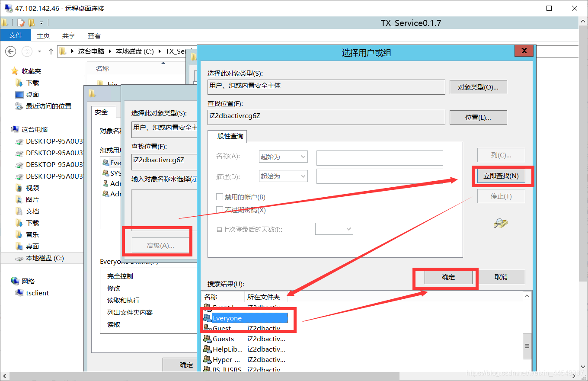Image resolution: width=588 pixels, height=381 pixels.
Task: Switch to the 共享 ribbon tab
Action: pyautogui.click(x=69, y=35)
